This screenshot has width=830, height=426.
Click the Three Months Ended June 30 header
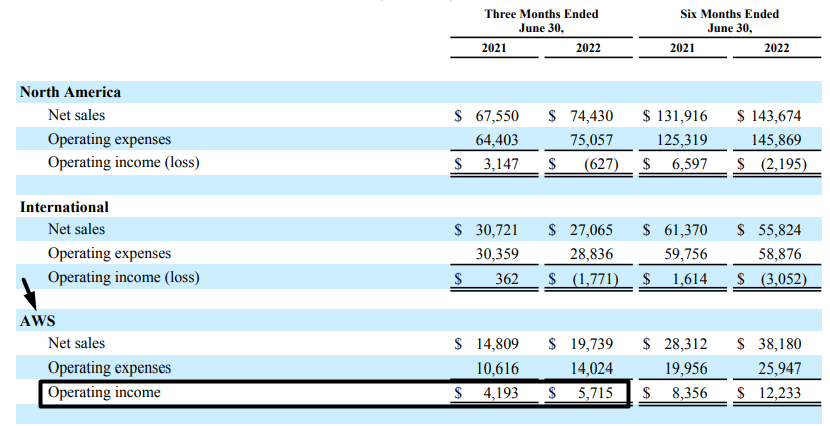tap(541, 21)
